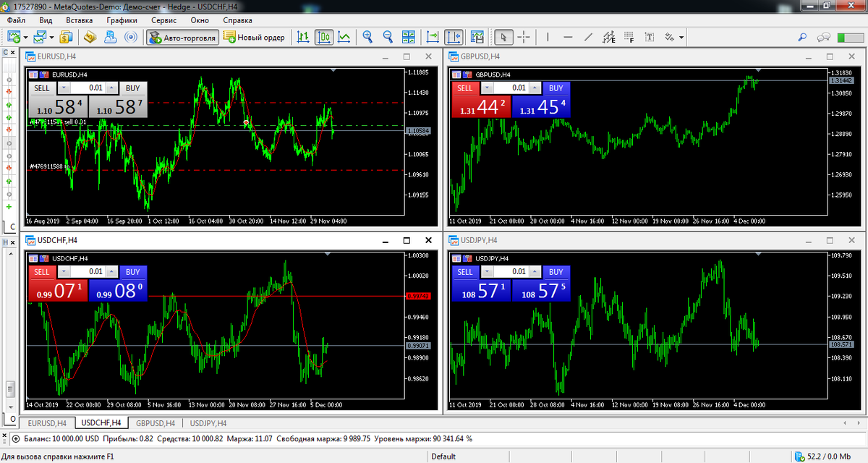Increase volume arrow on USDJPY panel
868x463 pixels.
[534, 272]
